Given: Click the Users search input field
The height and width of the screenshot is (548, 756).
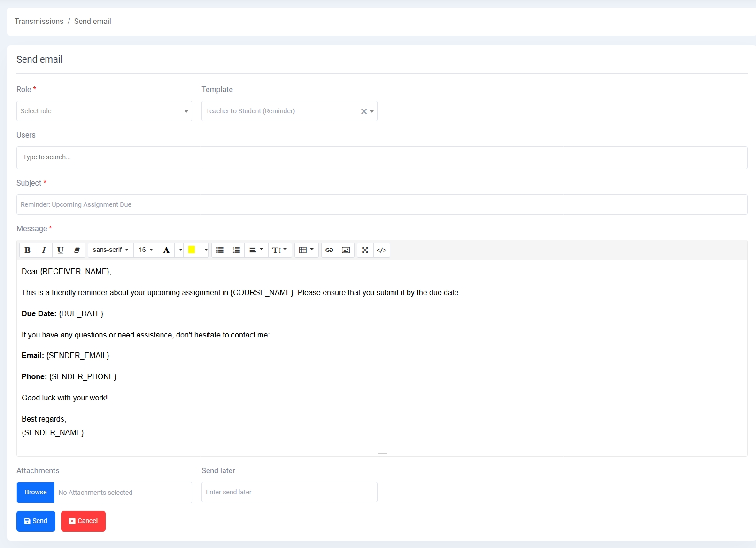Looking at the screenshot, I should [x=381, y=157].
